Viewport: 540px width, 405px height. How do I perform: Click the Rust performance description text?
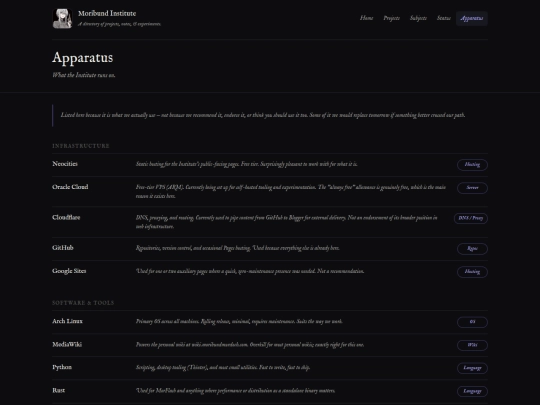236,391
